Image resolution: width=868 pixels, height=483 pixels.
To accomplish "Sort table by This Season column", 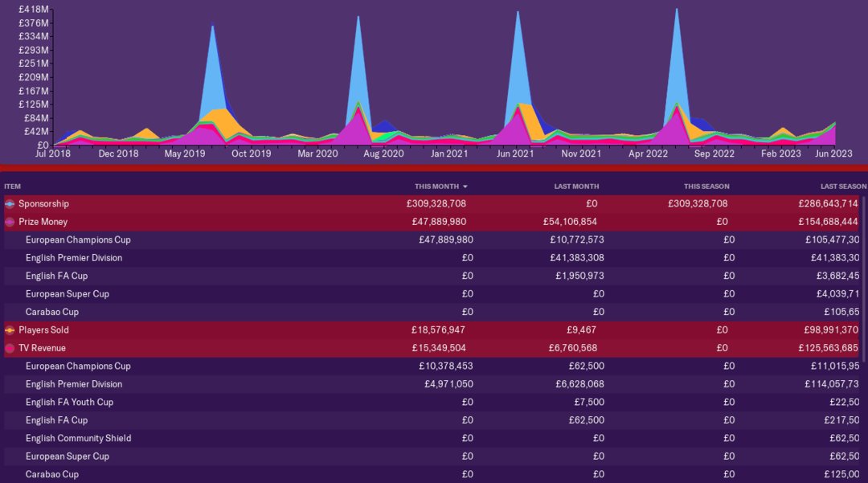I will pyautogui.click(x=706, y=186).
